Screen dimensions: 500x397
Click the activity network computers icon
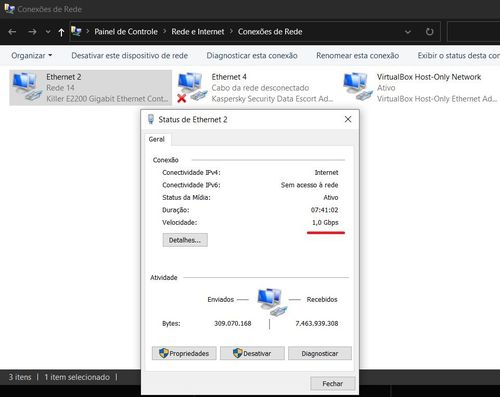[272, 302]
